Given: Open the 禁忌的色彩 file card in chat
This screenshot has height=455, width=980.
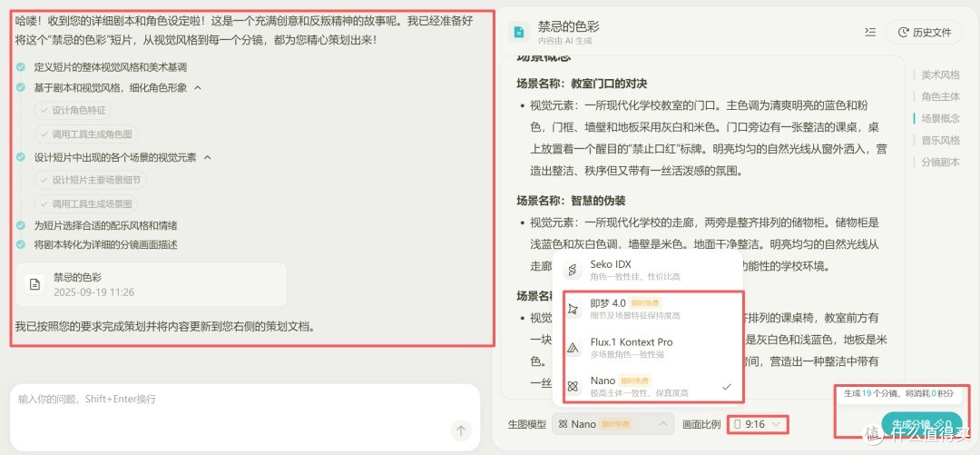Looking at the screenshot, I should pyautogui.click(x=151, y=285).
